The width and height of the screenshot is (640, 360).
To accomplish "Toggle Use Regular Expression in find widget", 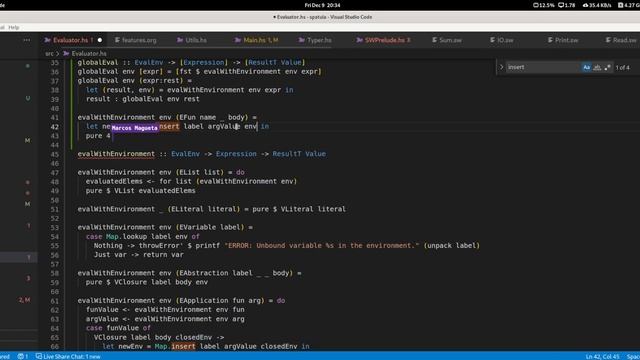I will (607, 67).
